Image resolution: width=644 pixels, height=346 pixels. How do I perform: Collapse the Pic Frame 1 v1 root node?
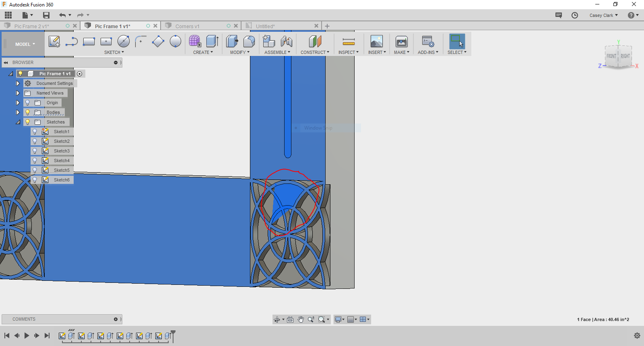click(x=11, y=74)
